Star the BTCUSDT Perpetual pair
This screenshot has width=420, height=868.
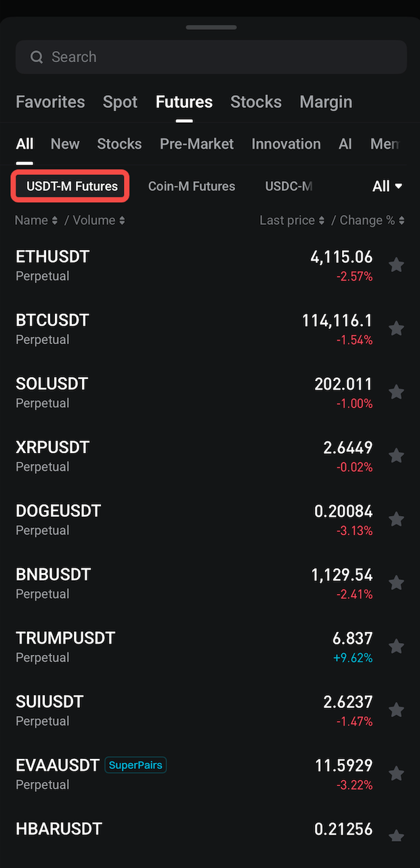tap(396, 328)
